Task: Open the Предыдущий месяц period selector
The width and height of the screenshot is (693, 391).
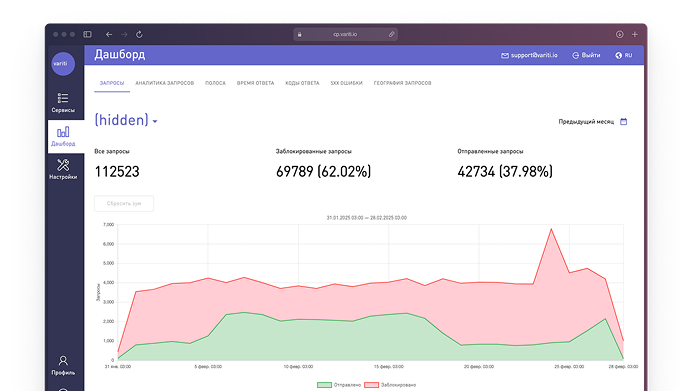Action: pyautogui.click(x=586, y=122)
